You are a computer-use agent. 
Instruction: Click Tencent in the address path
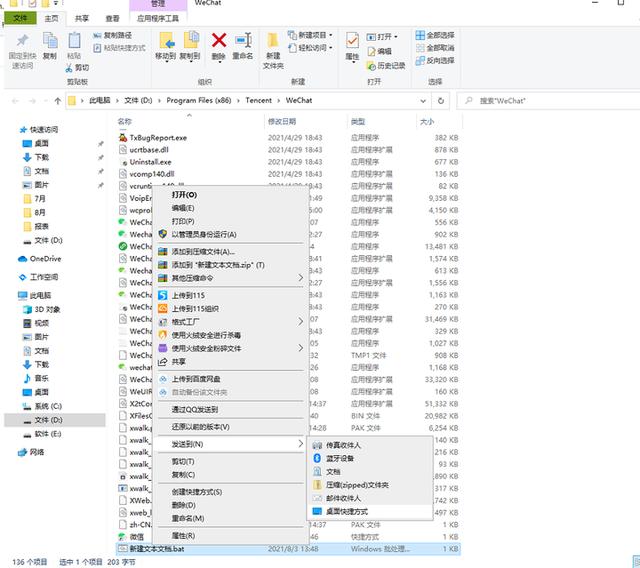258,100
